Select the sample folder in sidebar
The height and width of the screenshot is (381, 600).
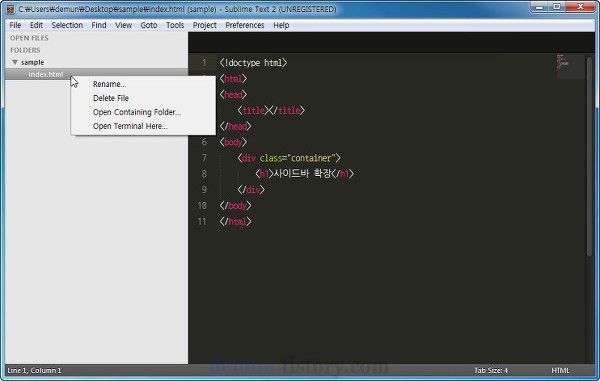coord(33,62)
